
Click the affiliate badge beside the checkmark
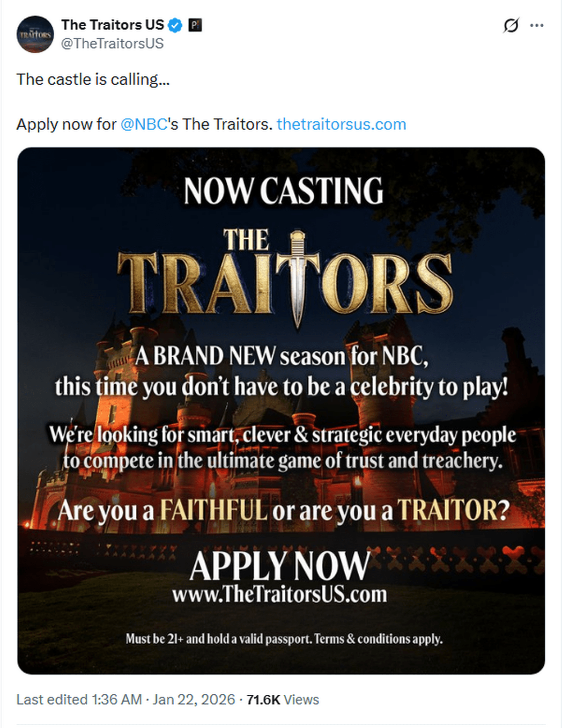(195, 25)
